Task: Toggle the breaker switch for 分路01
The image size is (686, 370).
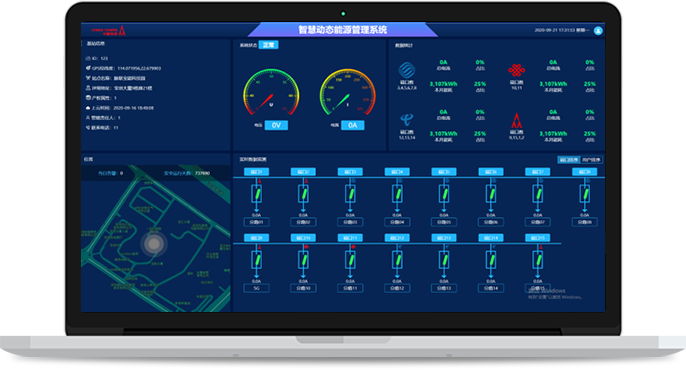Action: 257,194
